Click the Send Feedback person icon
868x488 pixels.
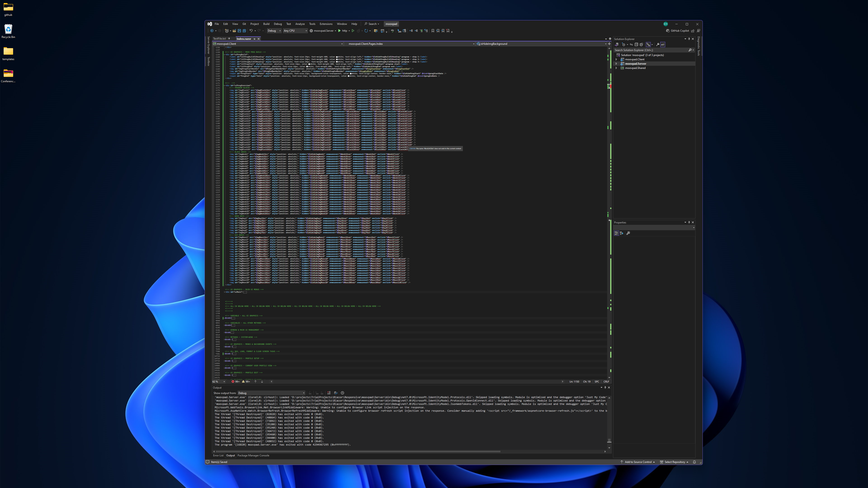click(699, 31)
